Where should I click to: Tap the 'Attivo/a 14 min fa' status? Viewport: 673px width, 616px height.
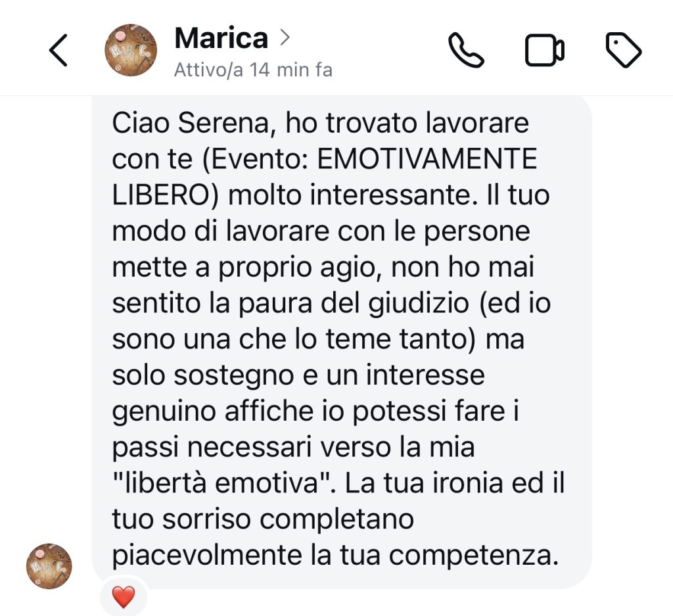[253, 70]
